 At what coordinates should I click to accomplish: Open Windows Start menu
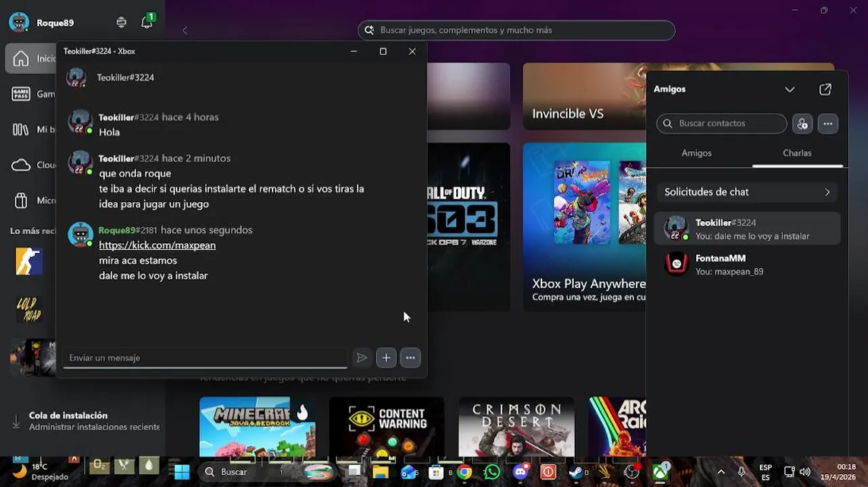pos(182,471)
